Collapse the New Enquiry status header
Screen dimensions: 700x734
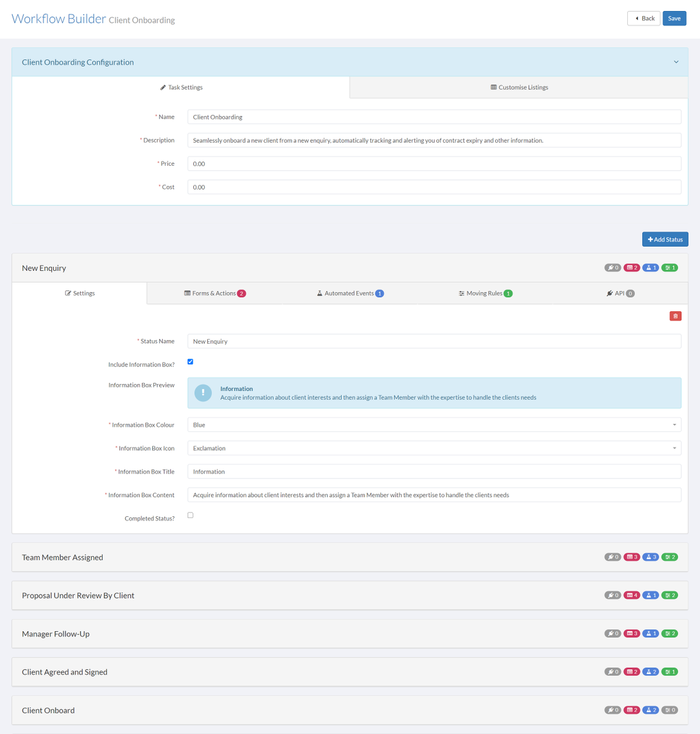[350, 268]
